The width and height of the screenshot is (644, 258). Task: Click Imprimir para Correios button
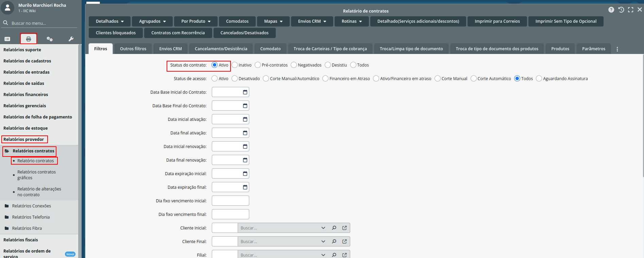[x=497, y=21]
